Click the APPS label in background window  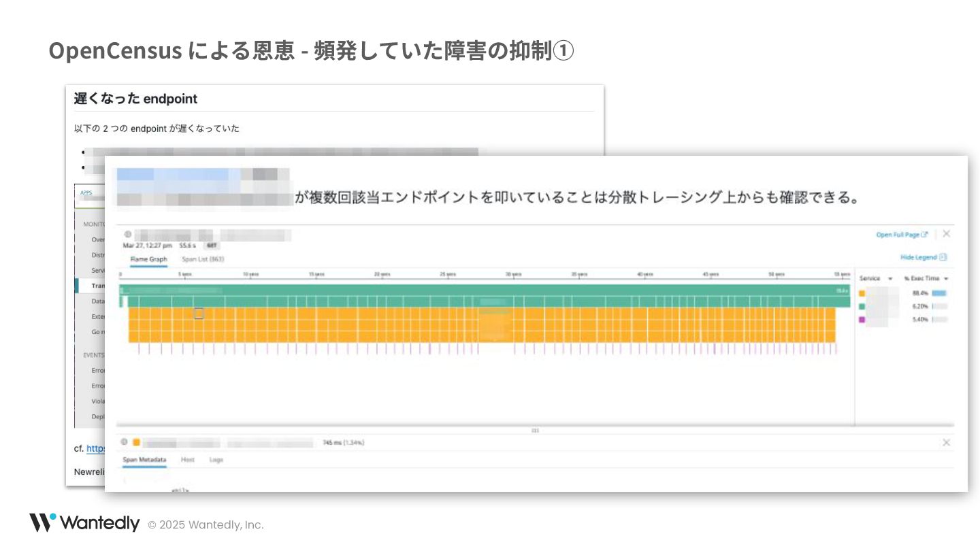pos(86,193)
